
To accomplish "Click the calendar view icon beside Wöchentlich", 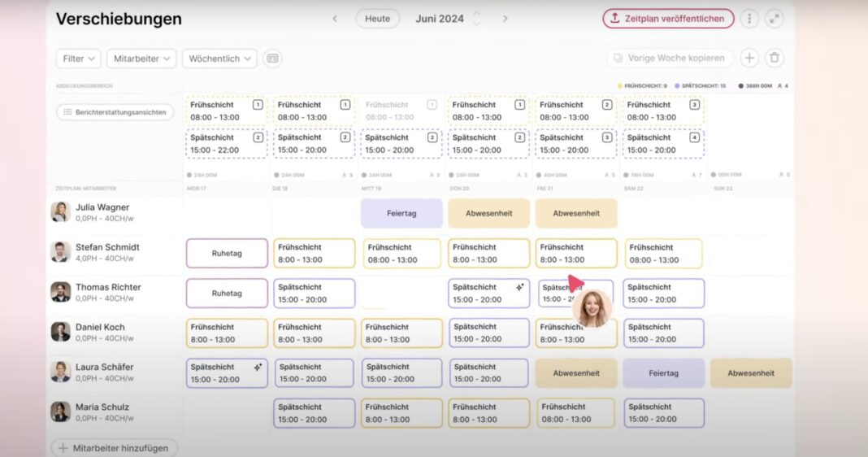I will [x=272, y=59].
